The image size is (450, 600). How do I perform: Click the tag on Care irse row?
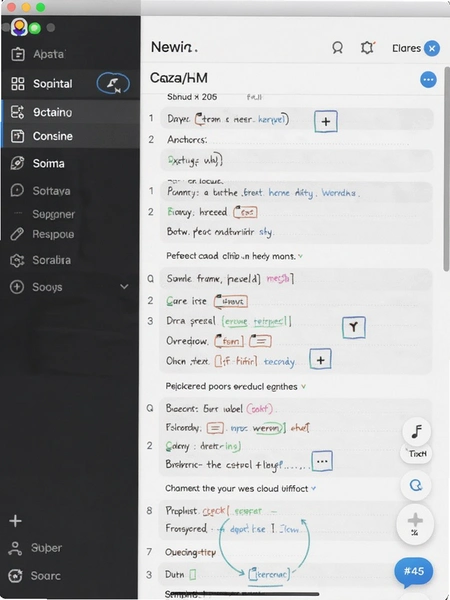[x=231, y=302]
